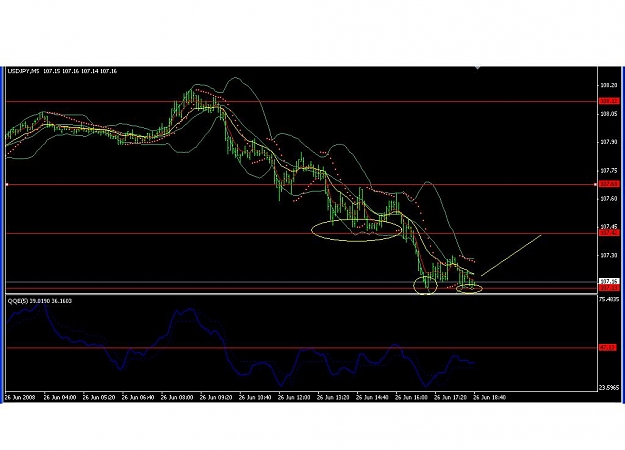Image resolution: width=625 pixels, height=450 pixels.
Task: Click the 26 Jun 17:20 time label
Action: [x=450, y=398]
